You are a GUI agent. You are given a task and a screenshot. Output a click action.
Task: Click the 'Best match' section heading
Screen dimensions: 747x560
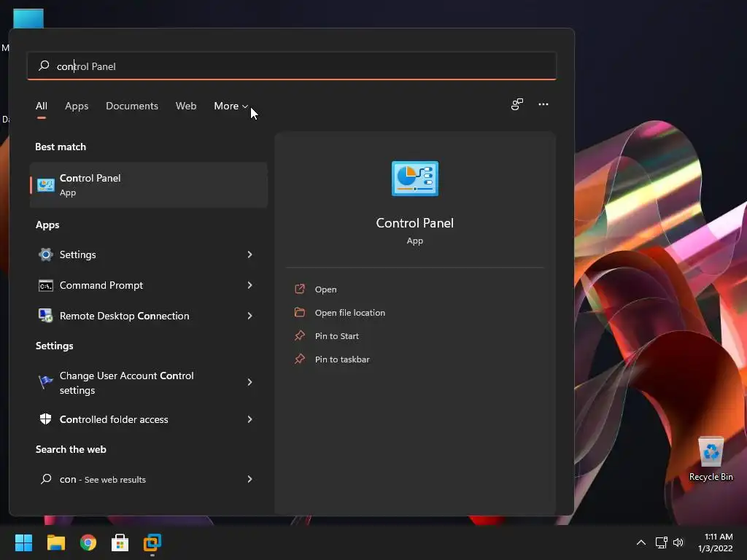tap(61, 147)
